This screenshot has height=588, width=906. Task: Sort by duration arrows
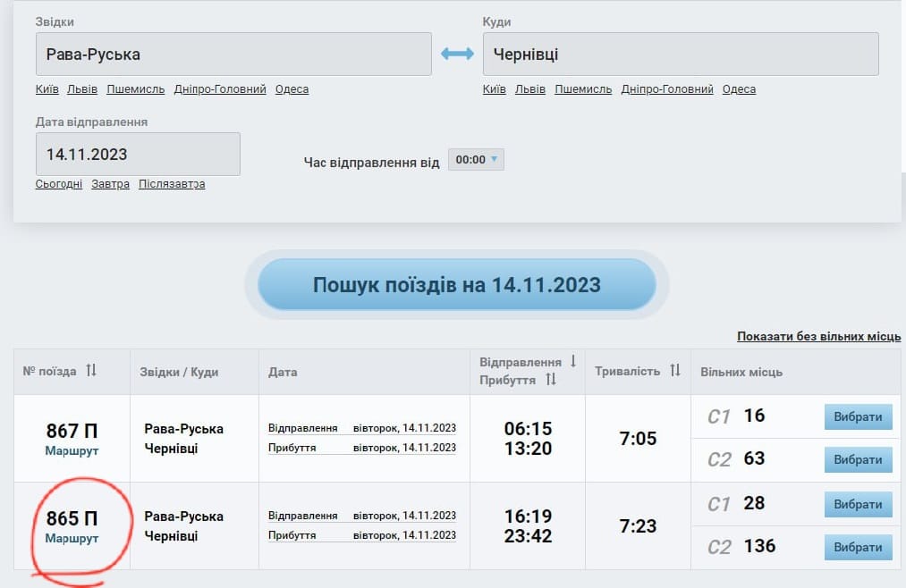coord(675,370)
